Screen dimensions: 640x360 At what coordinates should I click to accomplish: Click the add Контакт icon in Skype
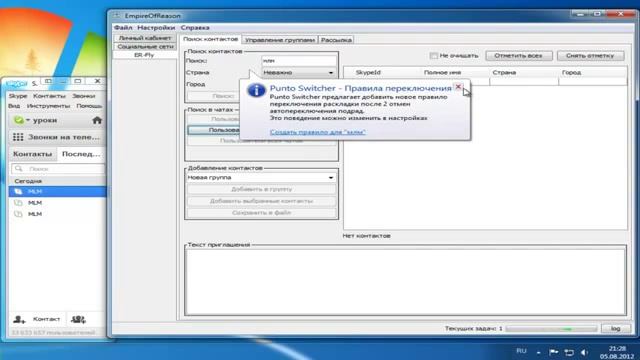(x=20, y=319)
